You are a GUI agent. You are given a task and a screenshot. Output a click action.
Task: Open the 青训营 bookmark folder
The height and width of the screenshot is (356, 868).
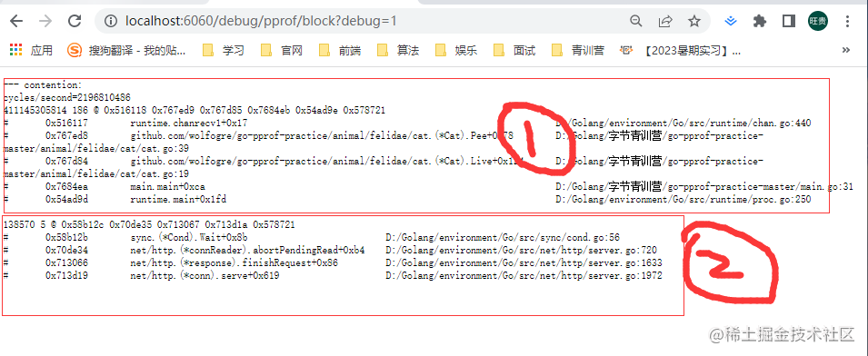pyautogui.click(x=578, y=51)
